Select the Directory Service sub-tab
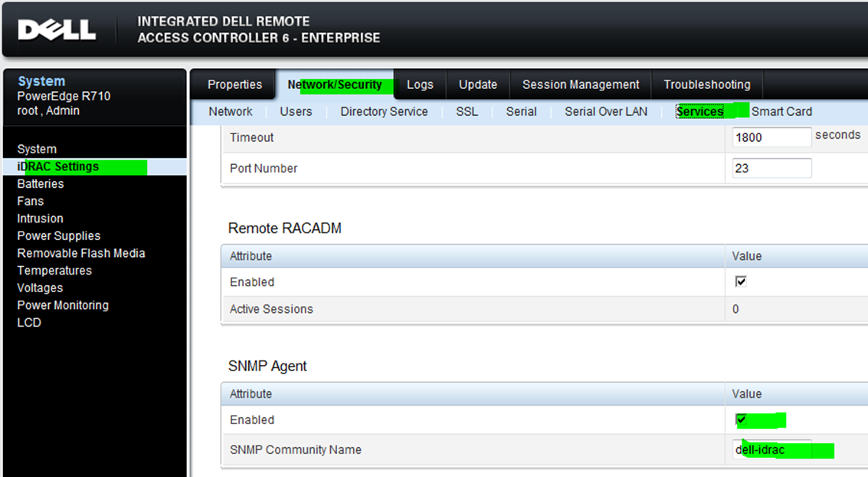 point(384,111)
